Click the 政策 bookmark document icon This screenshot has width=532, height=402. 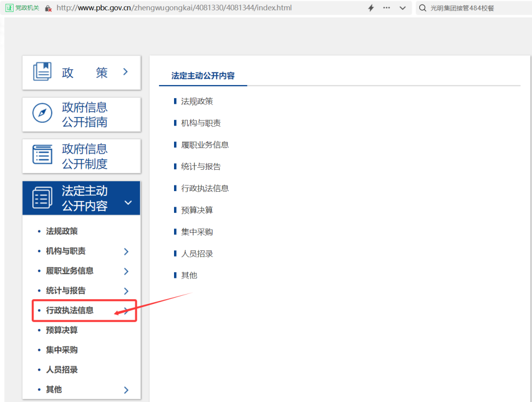point(42,72)
